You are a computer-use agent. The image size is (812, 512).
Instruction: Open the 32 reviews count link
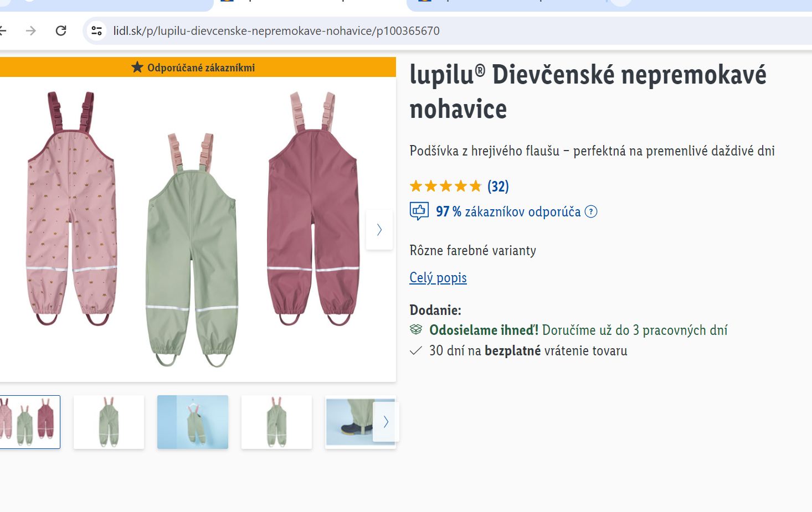(498, 187)
